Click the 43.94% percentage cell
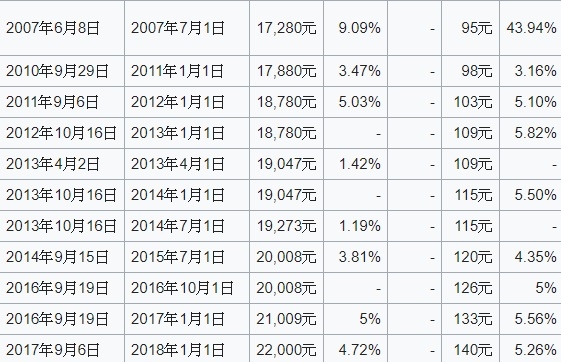Viewport: 561px width, 362px height. [530, 28]
